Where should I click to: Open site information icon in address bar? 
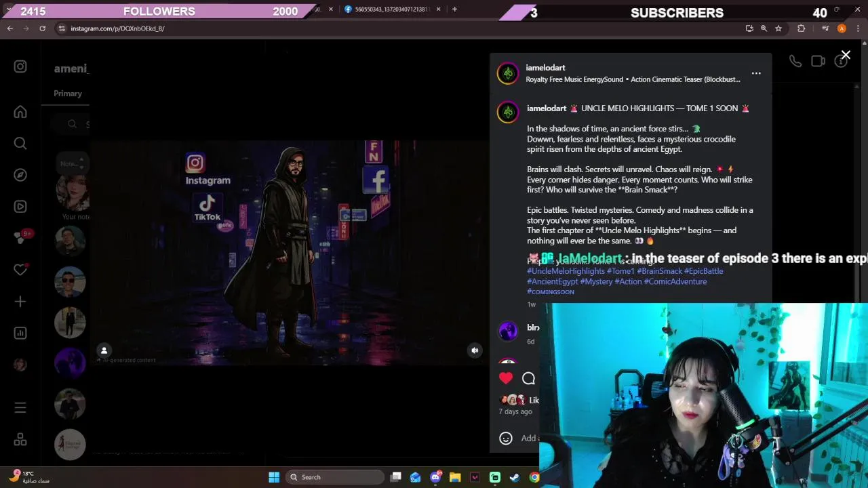pyautogui.click(x=62, y=28)
